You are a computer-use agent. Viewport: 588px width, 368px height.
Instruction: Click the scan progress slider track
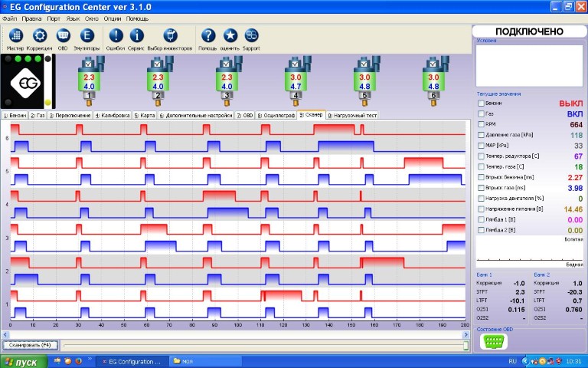point(260,346)
